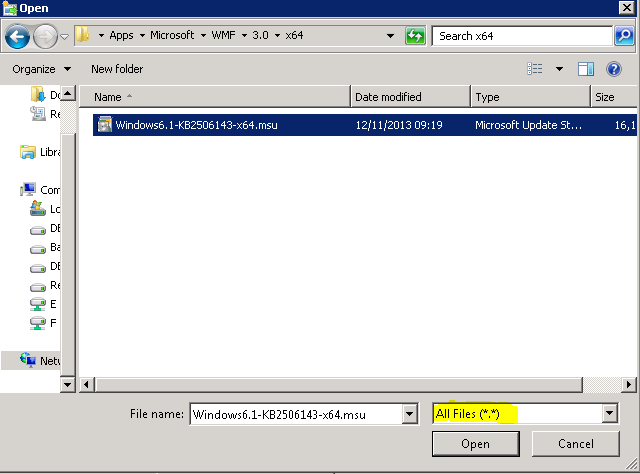
Task: Click the Open button
Action: coord(476,444)
